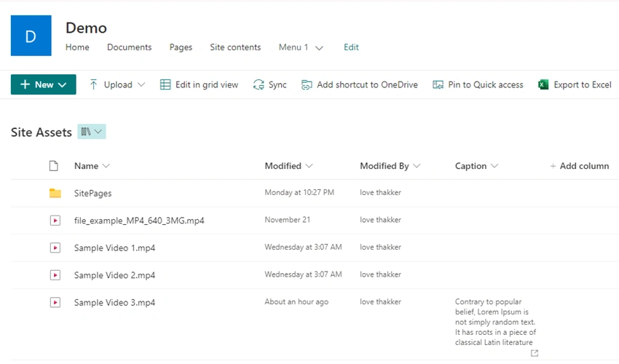Click 'love thakker' in the SitePages row
This screenshot has width=619, height=364.
point(380,192)
